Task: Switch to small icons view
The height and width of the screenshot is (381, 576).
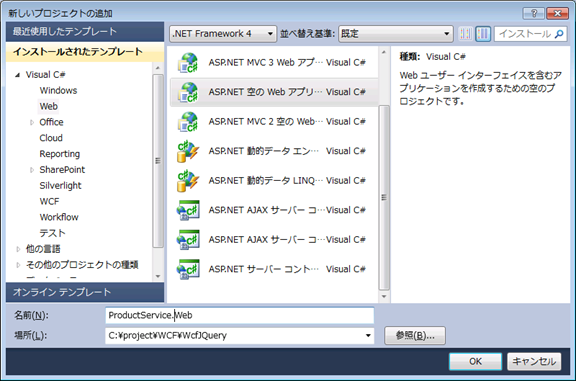Action: (465, 34)
